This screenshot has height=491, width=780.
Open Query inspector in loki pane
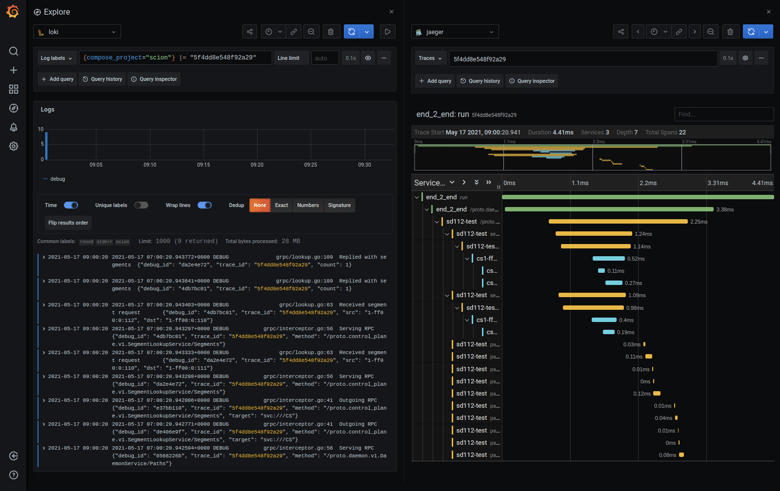tap(154, 79)
